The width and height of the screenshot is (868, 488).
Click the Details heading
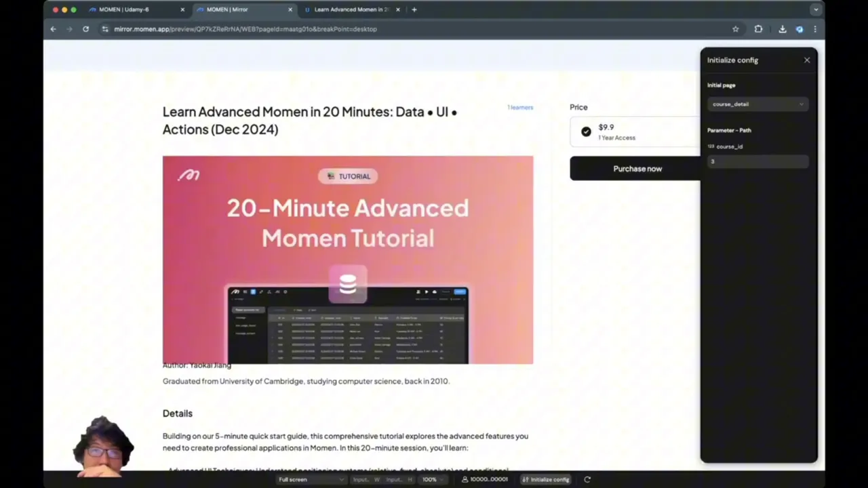point(178,413)
